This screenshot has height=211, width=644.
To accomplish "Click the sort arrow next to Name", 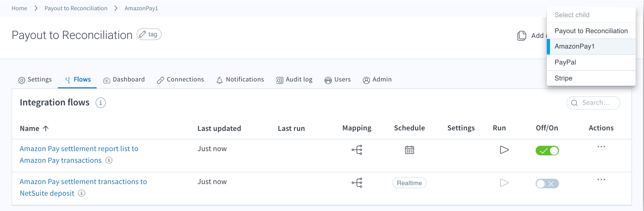I will pos(46,128).
